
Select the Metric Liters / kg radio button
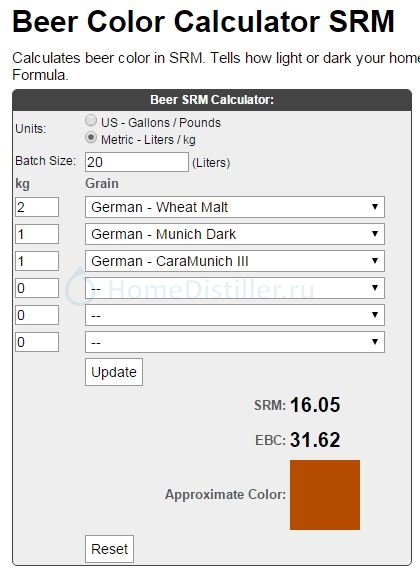(x=91, y=138)
